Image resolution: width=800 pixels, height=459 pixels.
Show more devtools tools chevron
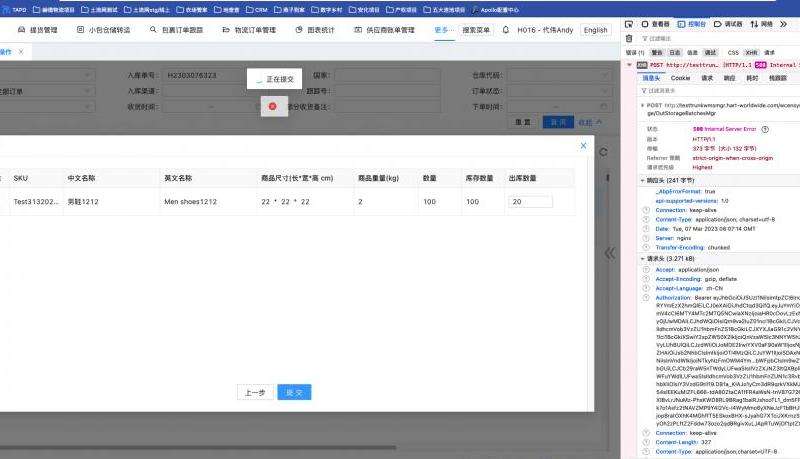click(x=783, y=24)
